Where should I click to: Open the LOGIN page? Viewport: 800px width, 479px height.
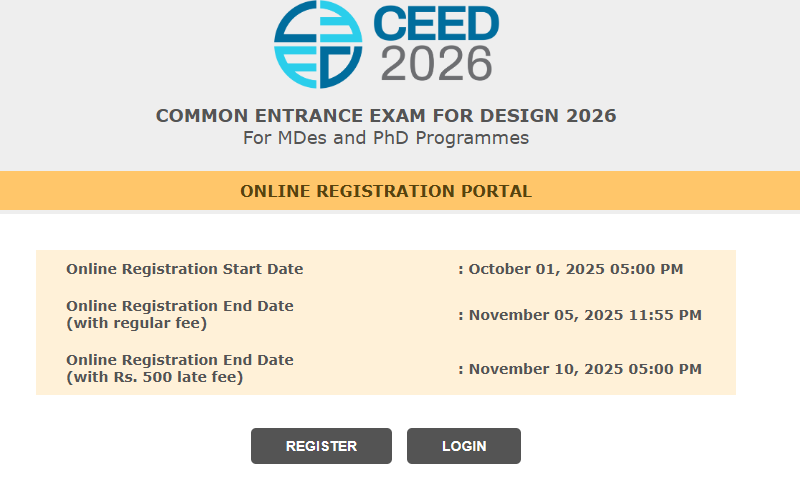464,446
